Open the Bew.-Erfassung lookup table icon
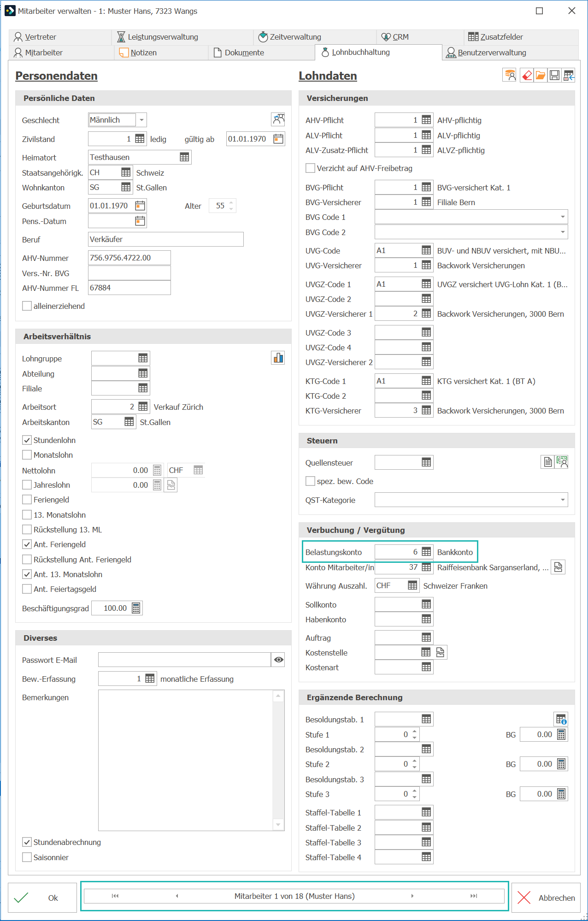 [x=150, y=679]
